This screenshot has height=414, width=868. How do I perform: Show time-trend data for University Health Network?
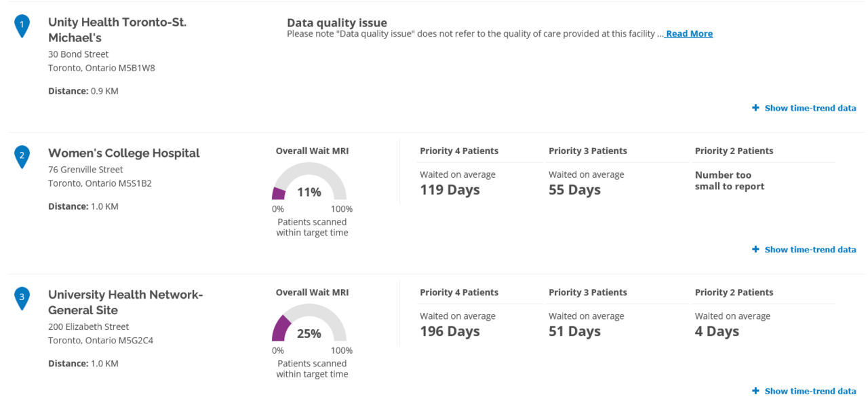coord(810,391)
